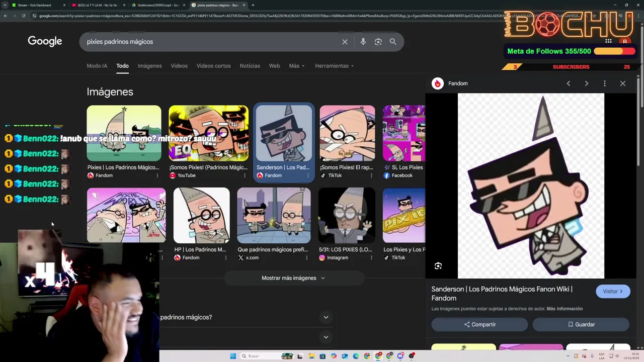
Task: Select the Sanderson Fandom thumbnail
Action: 284,133
